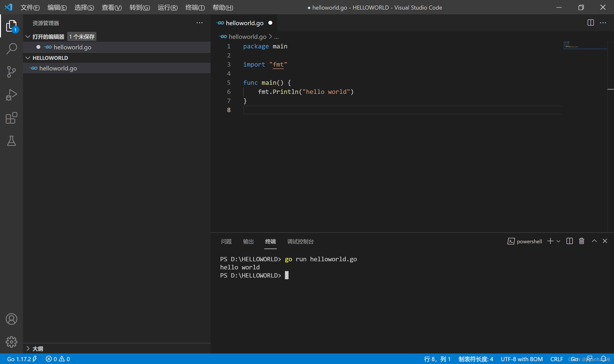Open the Accounts icon in activity bar
Screen dimensions: 614x364
click(11, 319)
